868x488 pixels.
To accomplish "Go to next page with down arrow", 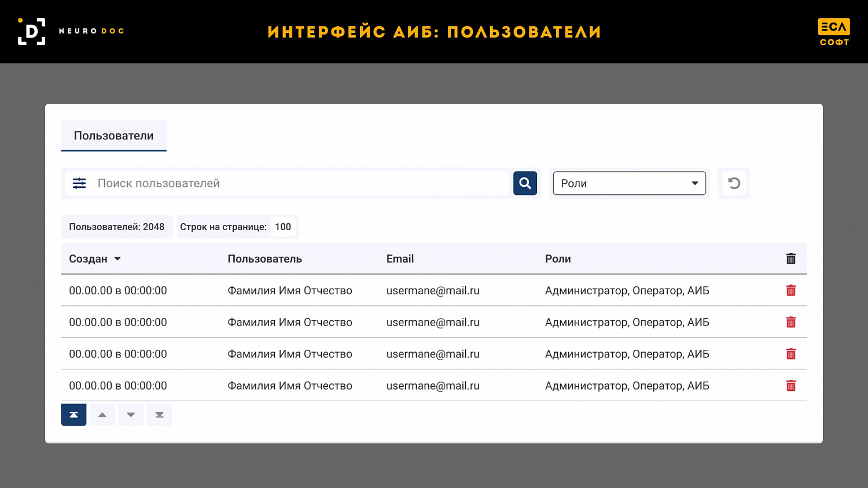I will (131, 415).
